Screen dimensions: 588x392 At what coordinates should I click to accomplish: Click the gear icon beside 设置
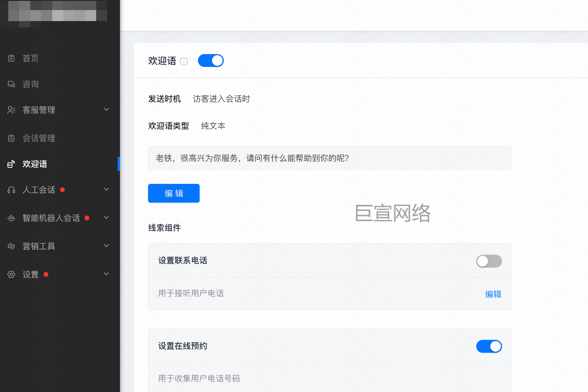pyautogui.click(x=11, y=275)
